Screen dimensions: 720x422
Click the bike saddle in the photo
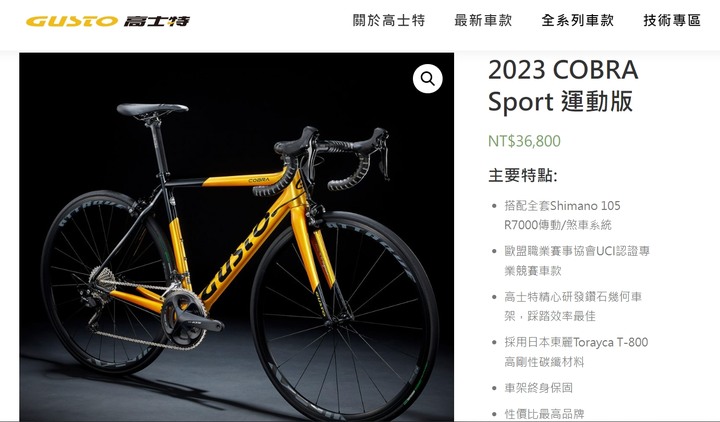[x=152, y=110]
